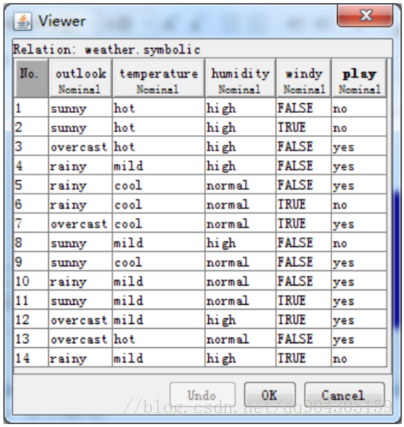Select outlook cell 'sunny' in row 9
The width and height of the screenshot is (404, 427).
click(x=80, y=262)
